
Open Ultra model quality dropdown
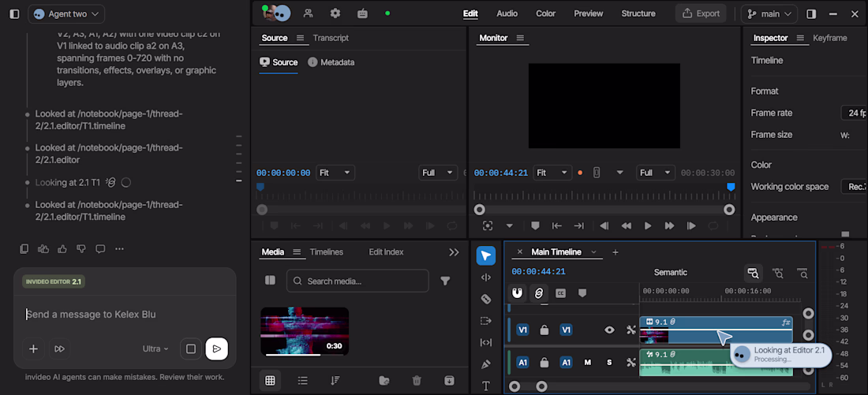pyautogui.click(x=155, y=348)
